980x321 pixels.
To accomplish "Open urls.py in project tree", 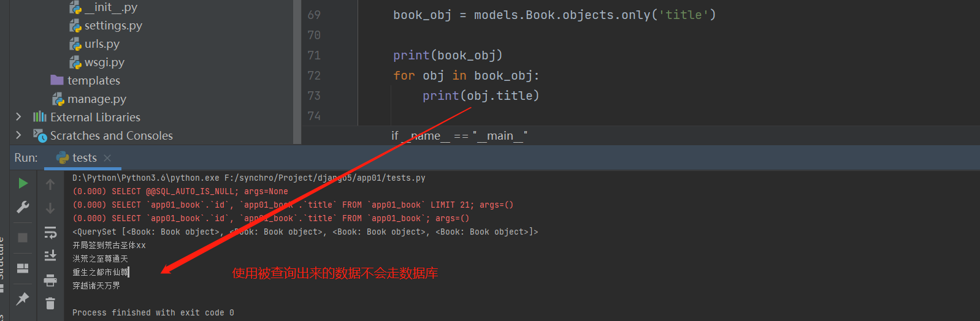I will [102, 43].
